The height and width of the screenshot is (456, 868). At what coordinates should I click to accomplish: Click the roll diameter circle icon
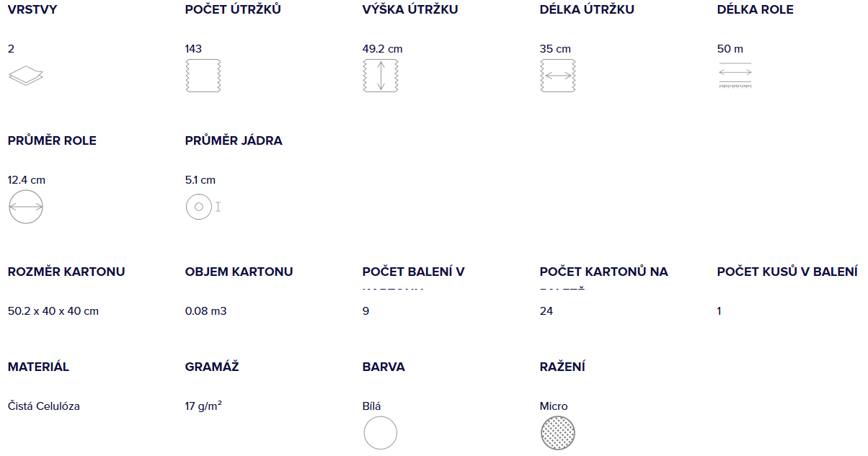point(26,207)
